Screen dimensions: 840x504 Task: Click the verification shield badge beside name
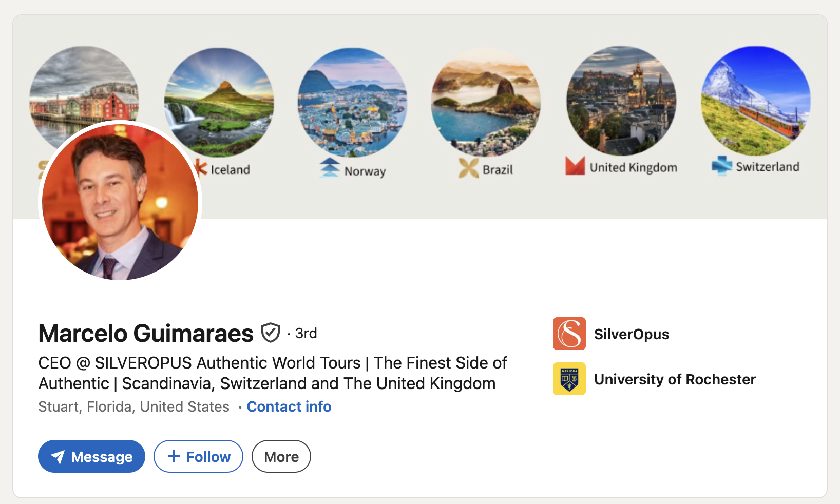(x=271, y=333)
